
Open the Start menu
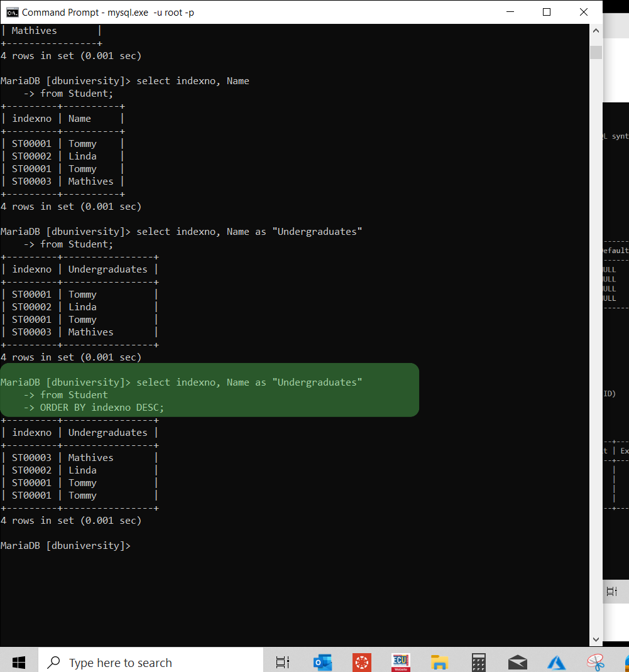(18, 661)
